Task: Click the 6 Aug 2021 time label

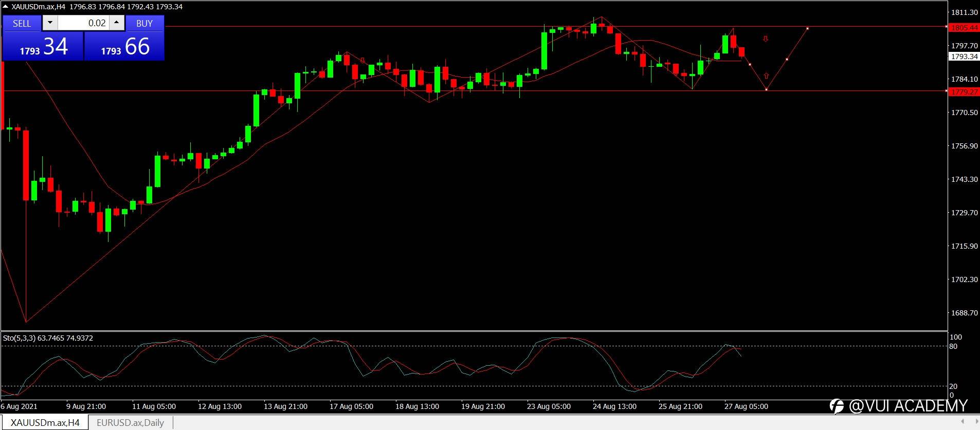Action: [x=19, y=406]
